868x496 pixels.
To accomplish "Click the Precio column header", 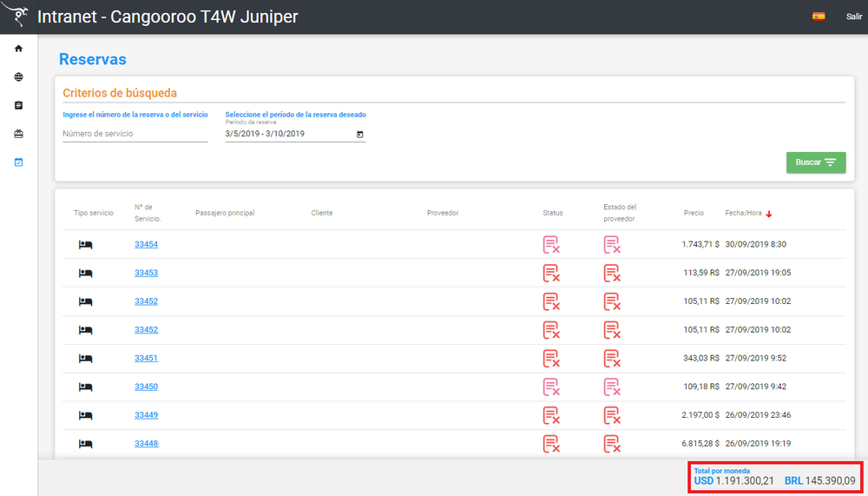I will click(694, 213).
